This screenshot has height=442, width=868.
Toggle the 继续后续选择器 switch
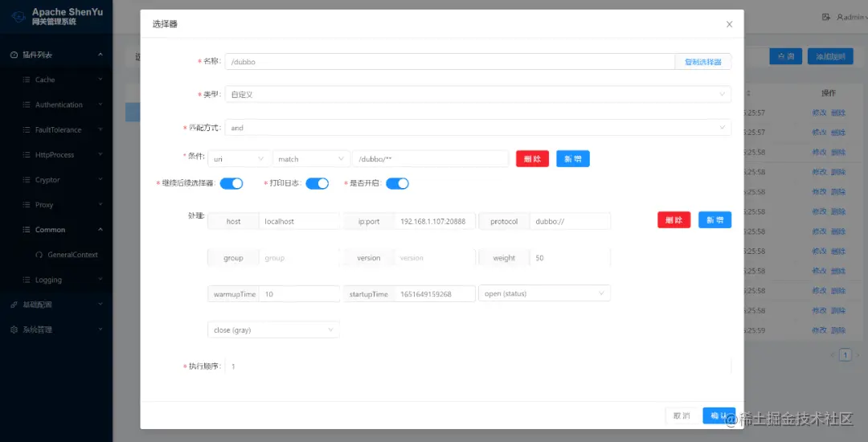[231, 184]
